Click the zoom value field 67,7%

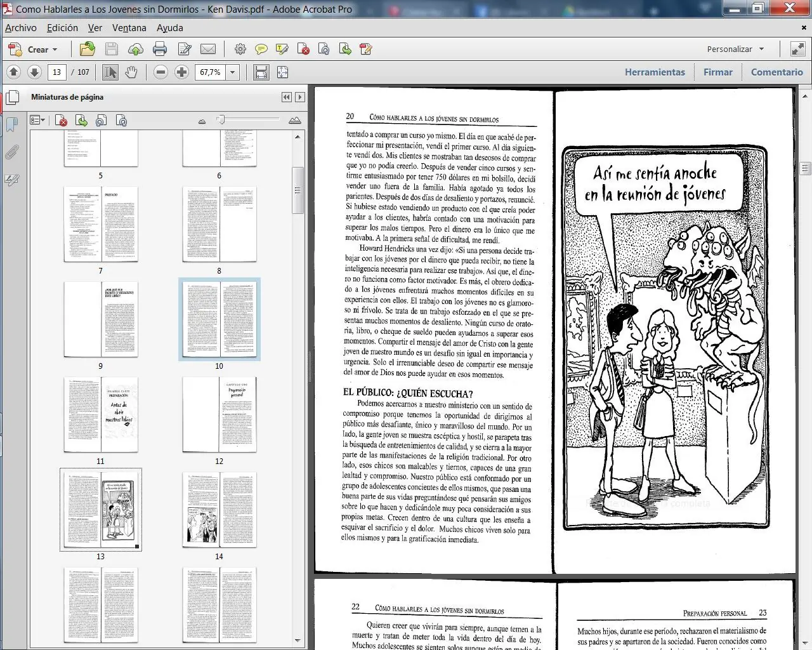click(210, 72)
